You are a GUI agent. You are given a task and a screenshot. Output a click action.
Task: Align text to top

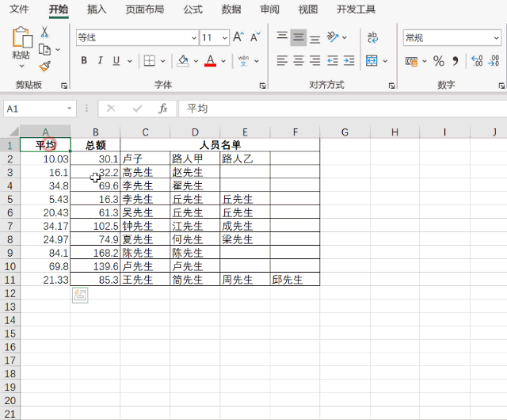[282, 37]
